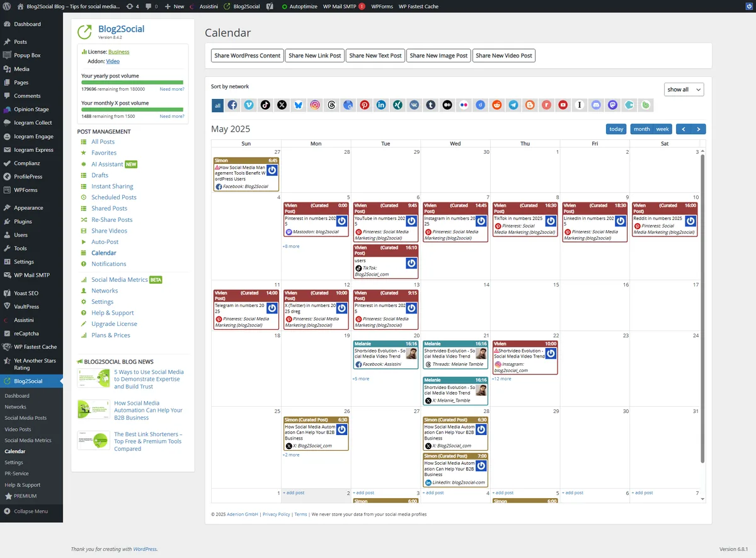This screenshot has width=756, height=558.
Task: Click Share New Link Post button
Action: (x=314, y=55)
